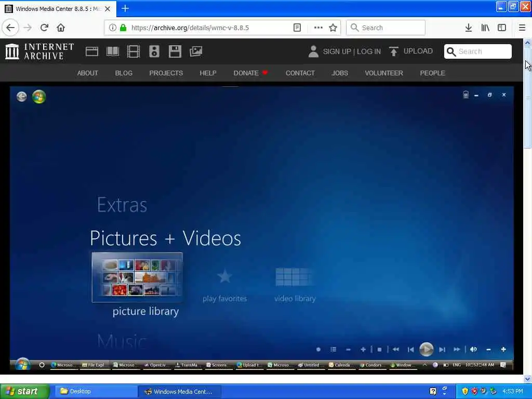The height and width of the screenshot is (399, 532).
Task: Skip back to previous track
Action: pyautogui.click(x=410, y=349)
